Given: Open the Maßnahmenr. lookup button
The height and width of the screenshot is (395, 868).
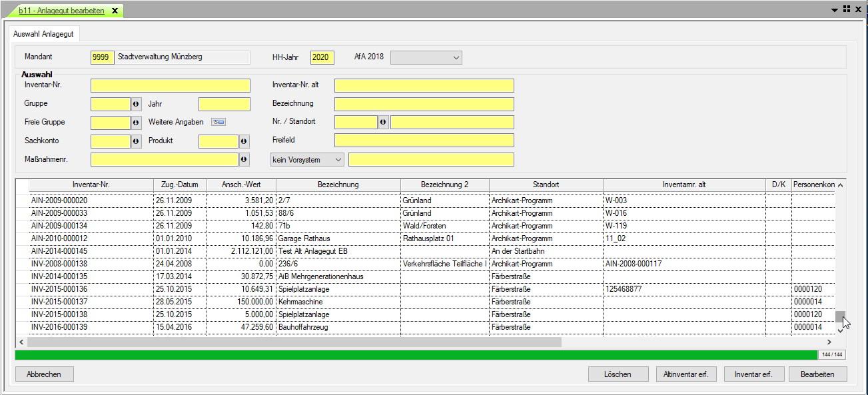Looking at the screenshot, I should pos(244,160).
